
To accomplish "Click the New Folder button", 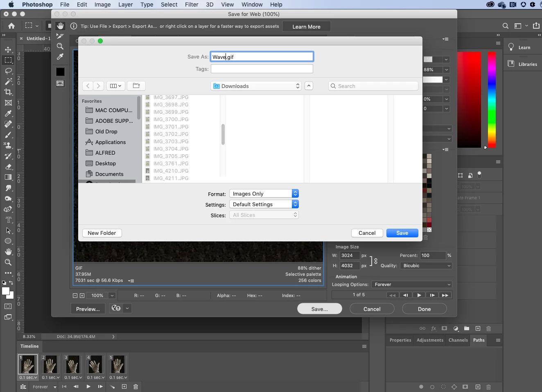I will [102, 233].
